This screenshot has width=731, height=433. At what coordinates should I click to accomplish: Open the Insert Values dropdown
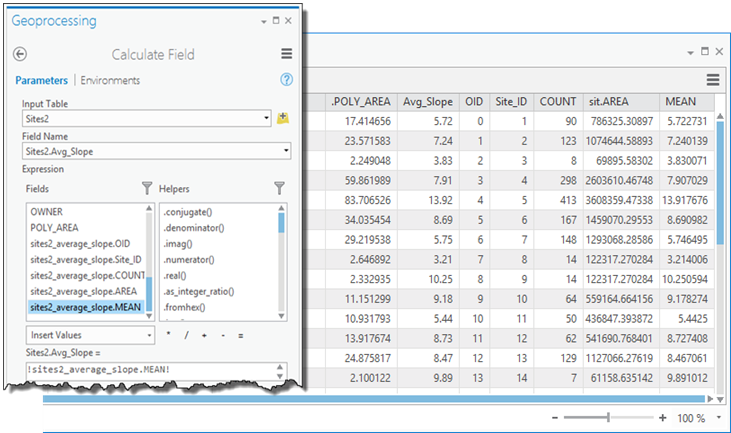(150, 336)
